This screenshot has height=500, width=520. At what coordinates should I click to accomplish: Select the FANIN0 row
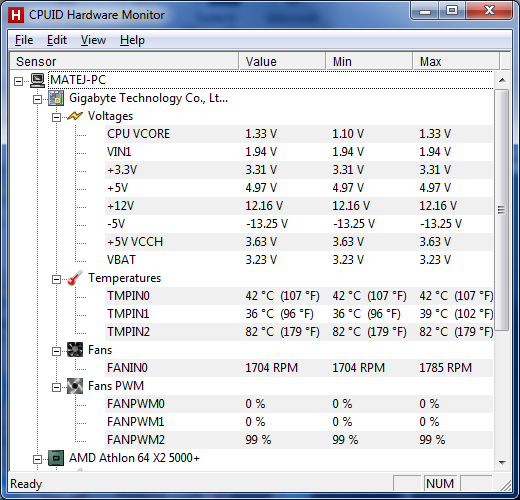(299, 368)
